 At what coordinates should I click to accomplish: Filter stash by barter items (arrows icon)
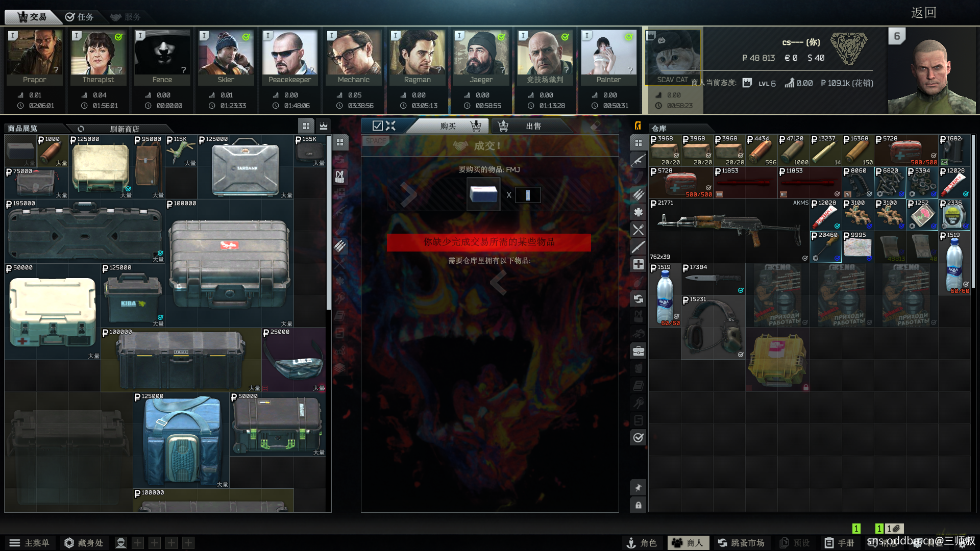[x=638, y=299]
